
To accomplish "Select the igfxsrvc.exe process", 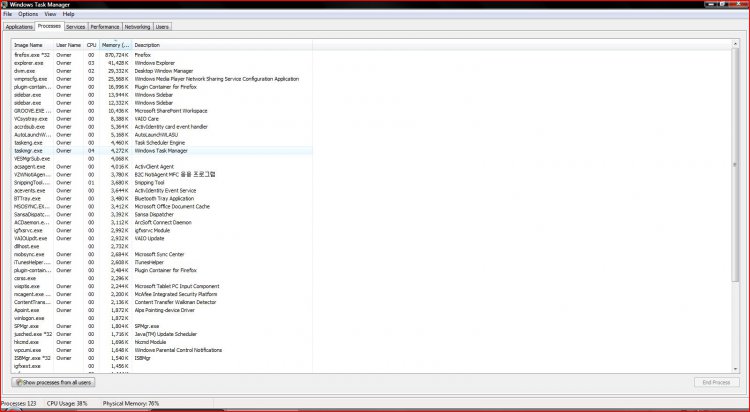I will point(162,231).
